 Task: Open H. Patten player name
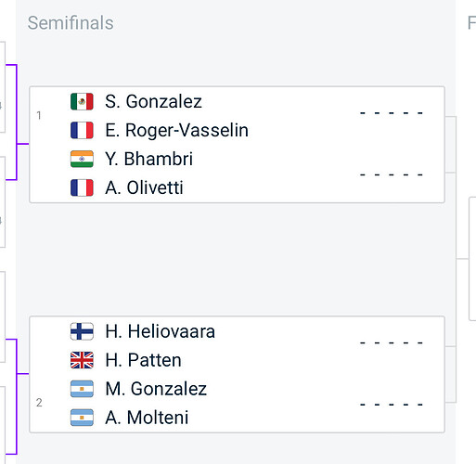click(143, 360)
